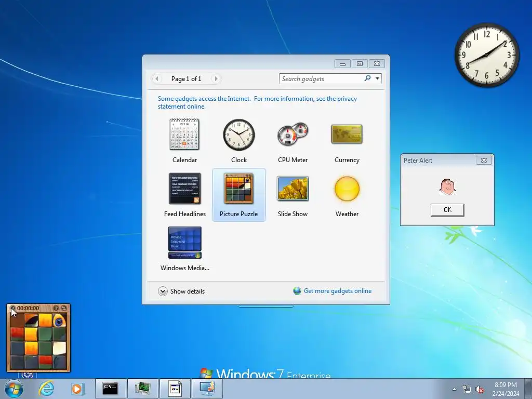Click the analog clock desktop gadget
Screen dimensions: 532x399
pos(487,55)
